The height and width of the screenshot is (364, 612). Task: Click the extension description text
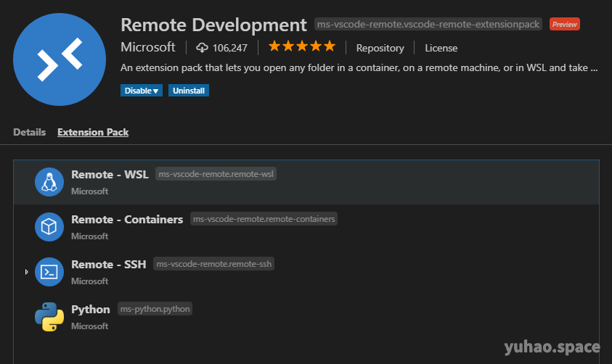(359, 68)
